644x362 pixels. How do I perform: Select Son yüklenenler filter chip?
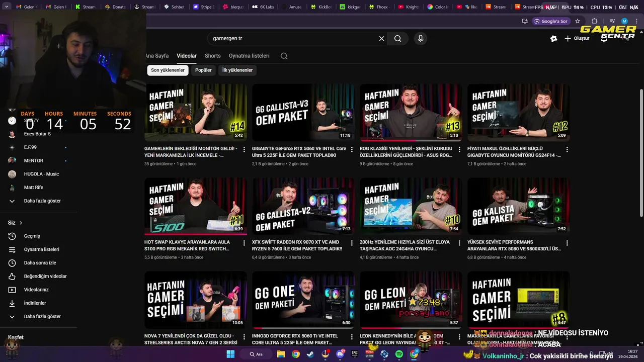pos(168,70)
